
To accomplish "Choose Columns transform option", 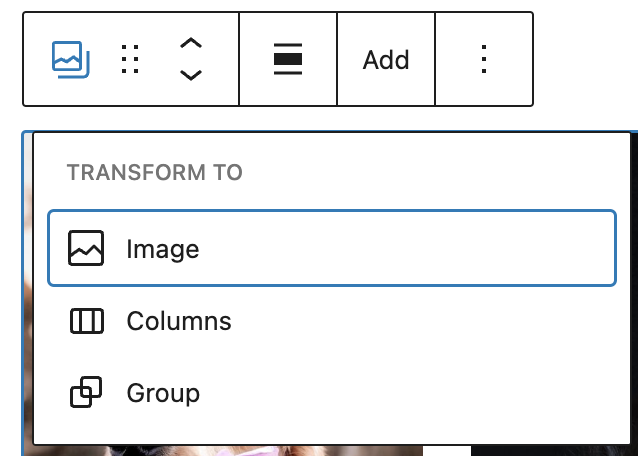I will pos(178,321).
